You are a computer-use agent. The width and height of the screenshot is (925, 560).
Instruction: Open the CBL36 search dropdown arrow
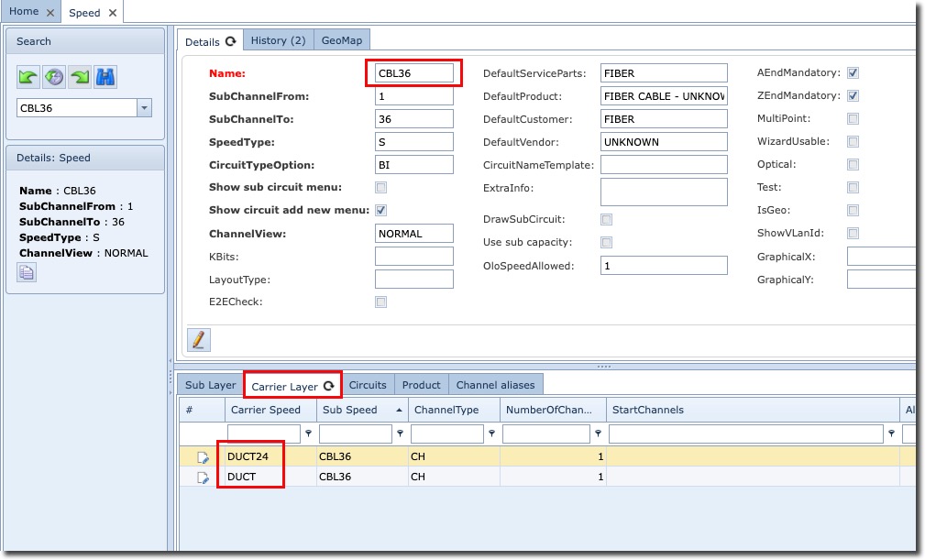(x=144, y=108)
